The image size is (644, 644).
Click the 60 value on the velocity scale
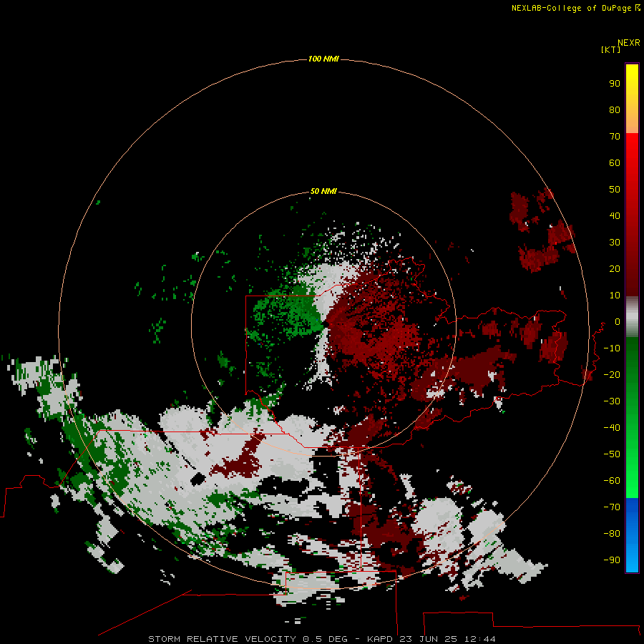coord(615,163)
